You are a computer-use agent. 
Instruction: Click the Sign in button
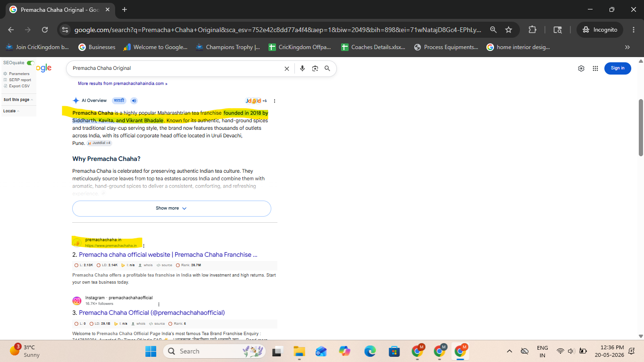[x=618, y=68]
